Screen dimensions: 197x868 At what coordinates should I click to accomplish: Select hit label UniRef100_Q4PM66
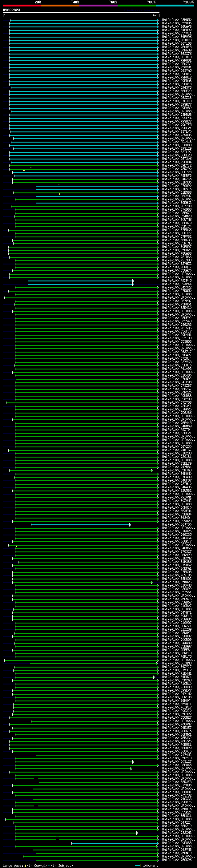(x=176, y=548)
